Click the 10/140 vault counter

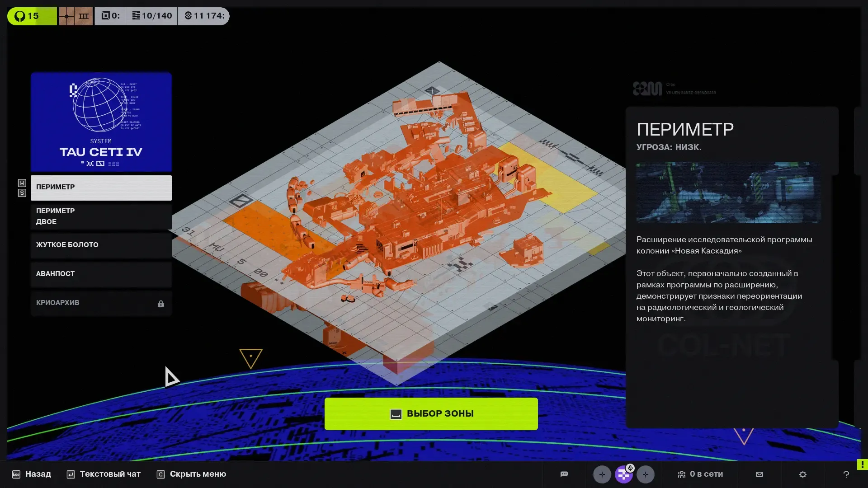coord(151,16)
